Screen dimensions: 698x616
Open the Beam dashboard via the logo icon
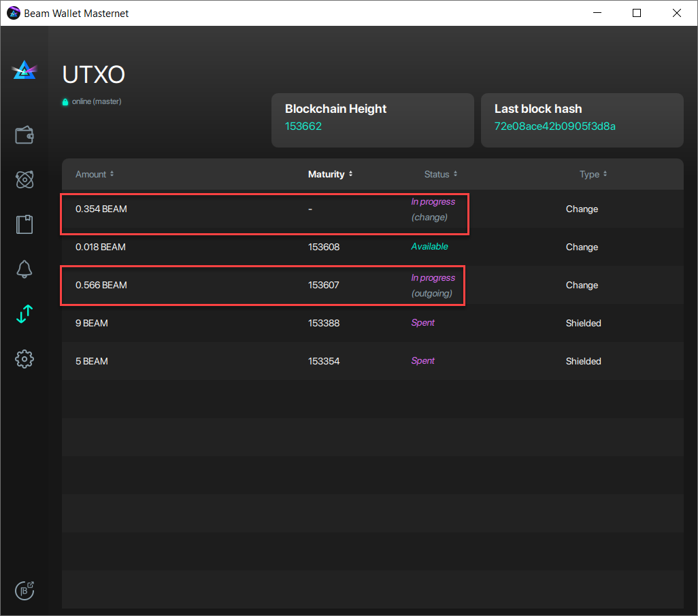(24, 69)
